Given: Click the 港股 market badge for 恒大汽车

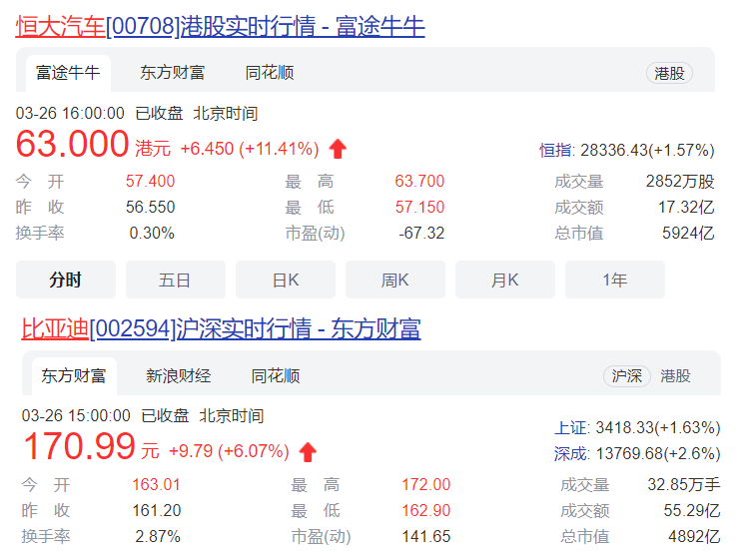Looking at the screenshot, I should [x=669, y=73].
